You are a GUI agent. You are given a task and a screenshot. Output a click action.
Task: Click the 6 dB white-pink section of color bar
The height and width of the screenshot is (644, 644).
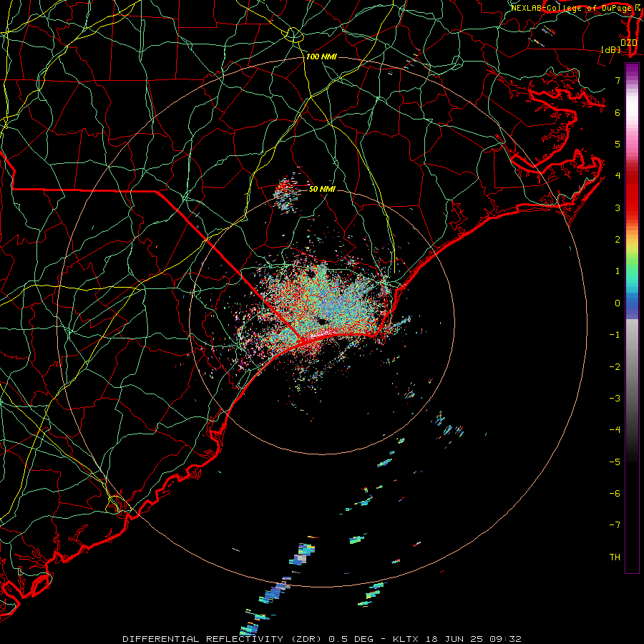[x=632, y=112]
